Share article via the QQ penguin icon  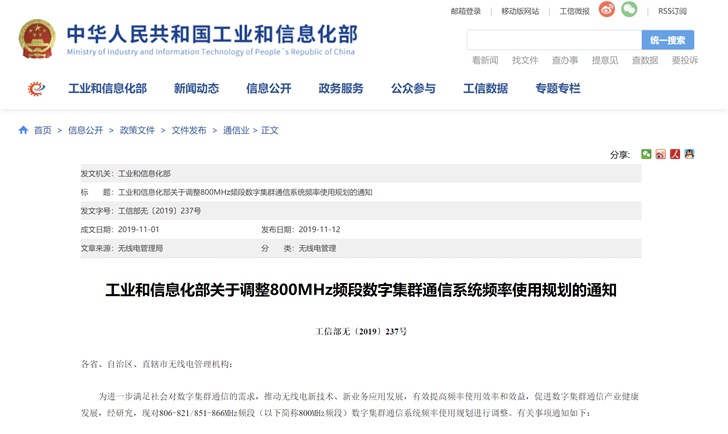(x=689, y=154)
